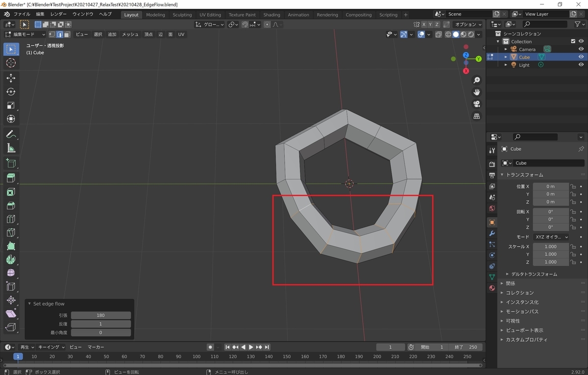Select the Rotate tool
The width and height of the screenshot is (588, 375).
[11, 92]
